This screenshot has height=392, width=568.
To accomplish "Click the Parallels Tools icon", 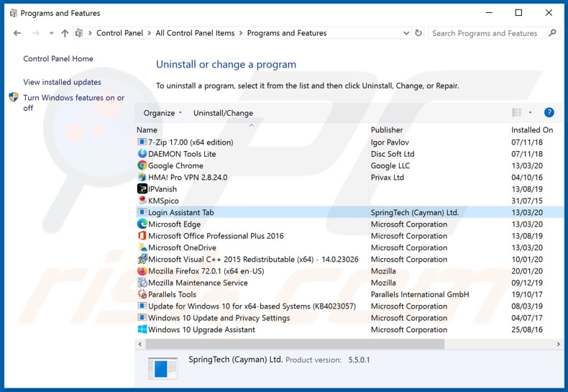I will [x=142, y=294].
